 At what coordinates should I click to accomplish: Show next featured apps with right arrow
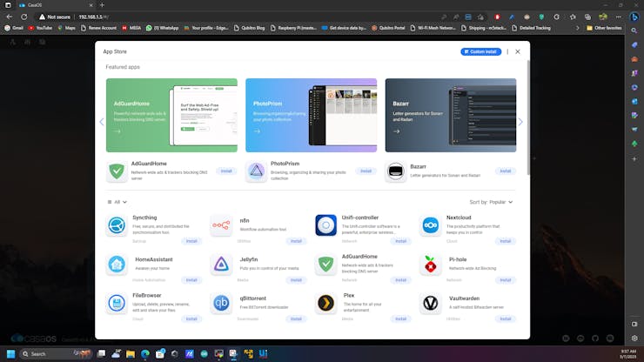pyautogui.click(x=520, y=122)
